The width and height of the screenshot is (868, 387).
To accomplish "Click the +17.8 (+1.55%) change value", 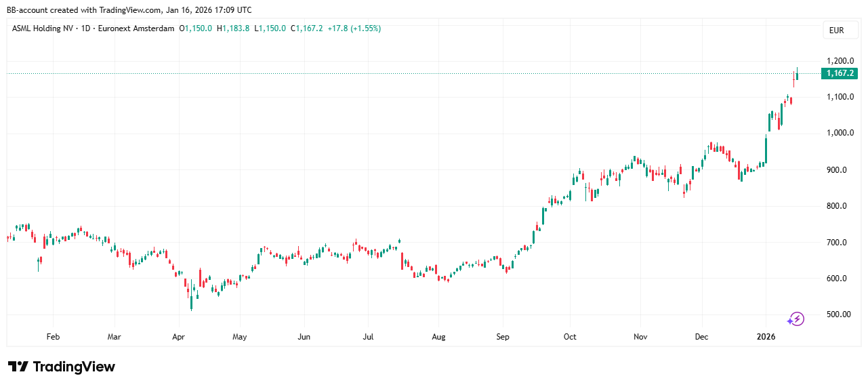I will [x=354, y=28].
